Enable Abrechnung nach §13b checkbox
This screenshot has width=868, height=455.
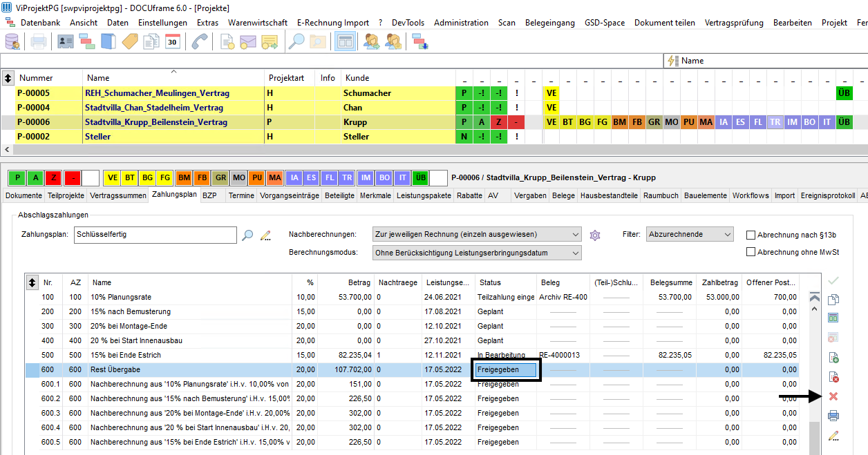[x=751, y=235]
